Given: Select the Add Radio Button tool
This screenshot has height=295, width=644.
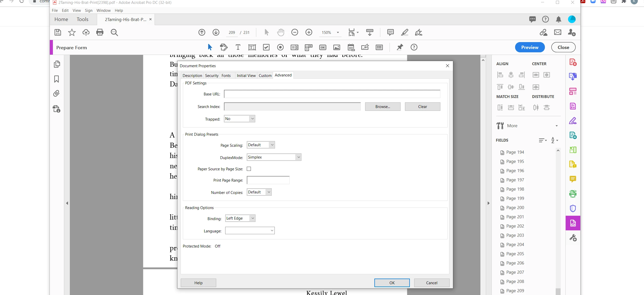Looking at the screenshot, I should pyautogui.click(x=280, y=47).
